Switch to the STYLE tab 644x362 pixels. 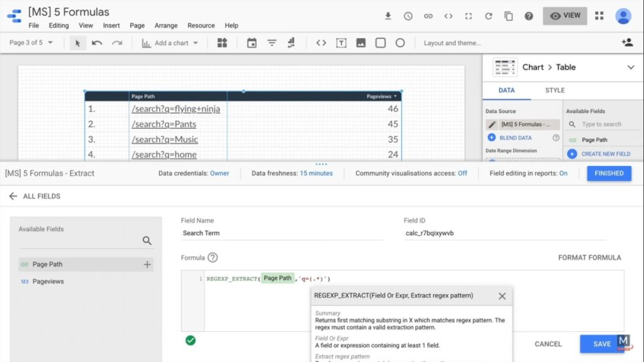coord(555,90)
